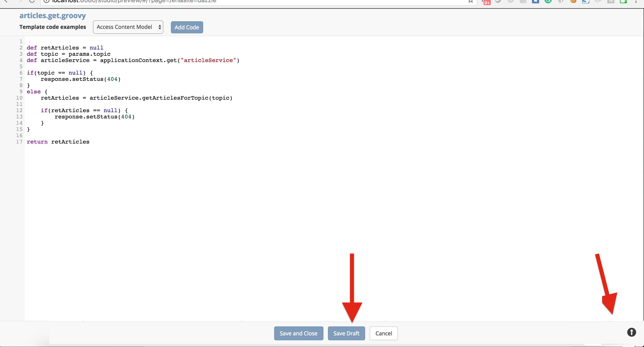This screenshot has height=347, width=644.
Task: Click the Add Code button
Action: coord(187,27)
